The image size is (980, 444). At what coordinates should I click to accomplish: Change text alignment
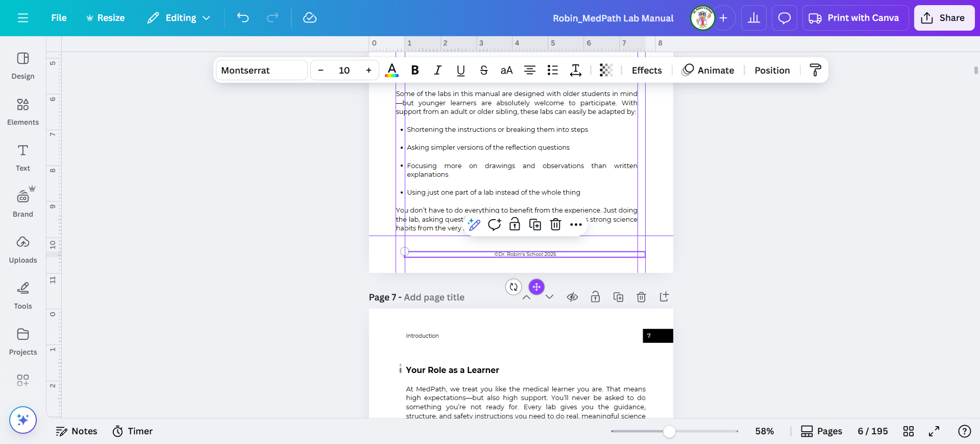tap(530, 70)
